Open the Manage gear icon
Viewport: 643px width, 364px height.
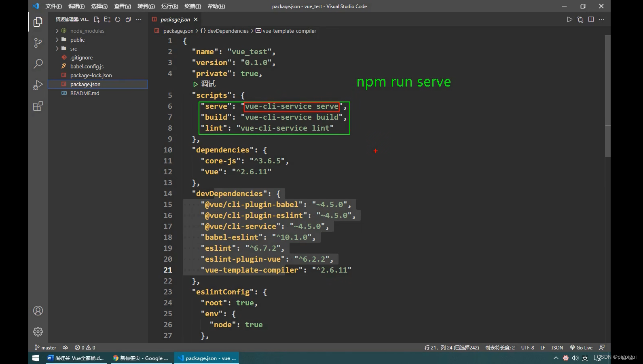click(38, 332)
